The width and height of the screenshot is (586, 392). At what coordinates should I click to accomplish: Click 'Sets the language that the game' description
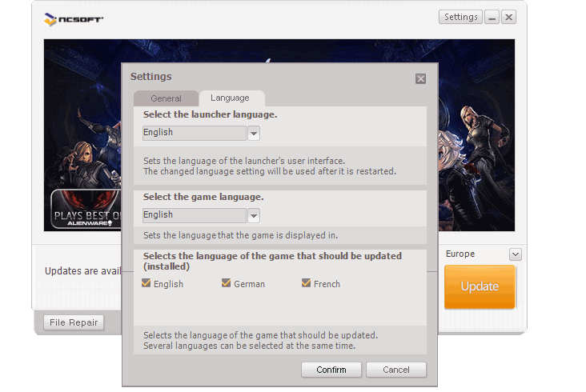(x=241, y=235)
